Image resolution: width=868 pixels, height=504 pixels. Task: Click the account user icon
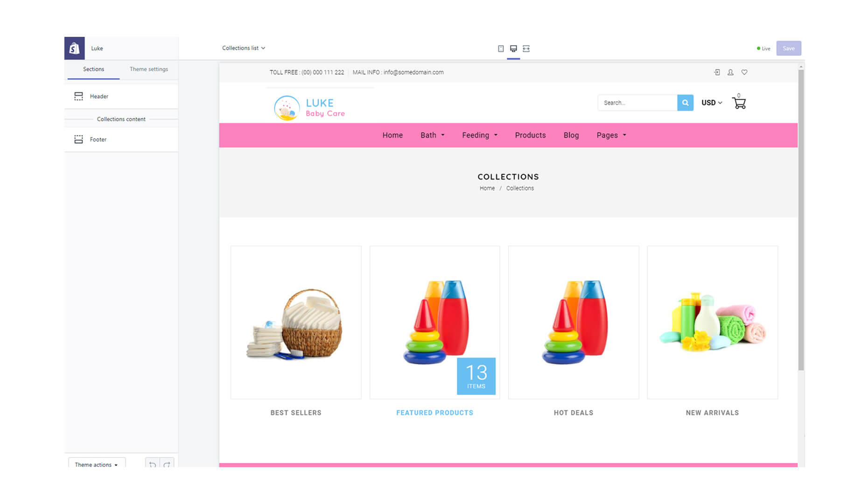(730, 72)
